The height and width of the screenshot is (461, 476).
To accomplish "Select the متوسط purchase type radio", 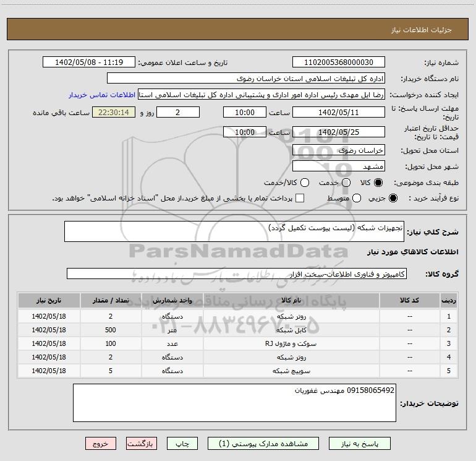I will coord(357,198).
